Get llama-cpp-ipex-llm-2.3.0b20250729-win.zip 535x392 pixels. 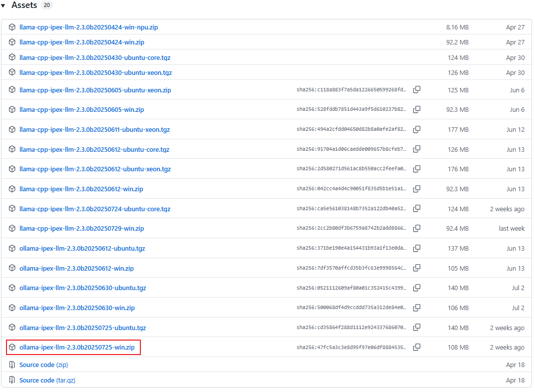[81, 229]
